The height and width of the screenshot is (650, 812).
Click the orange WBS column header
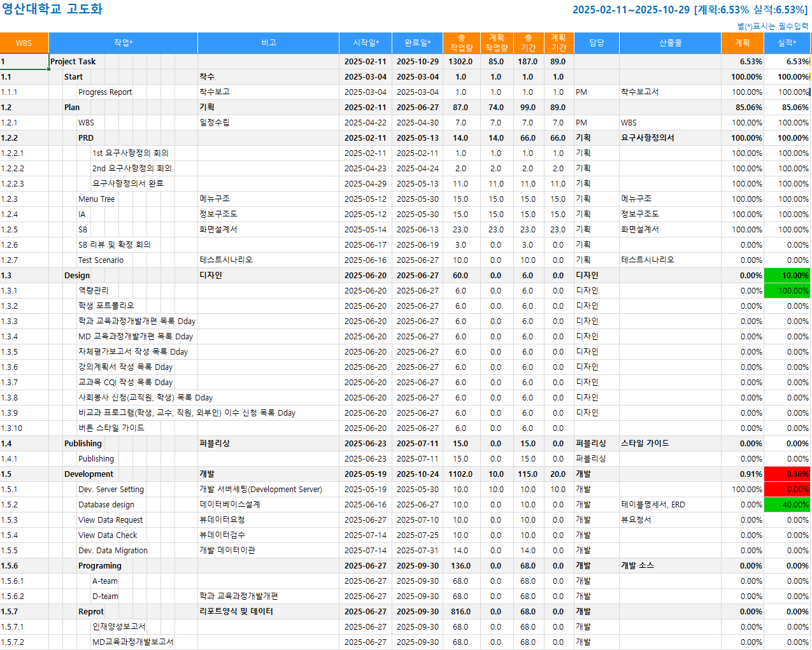(24, 43)
